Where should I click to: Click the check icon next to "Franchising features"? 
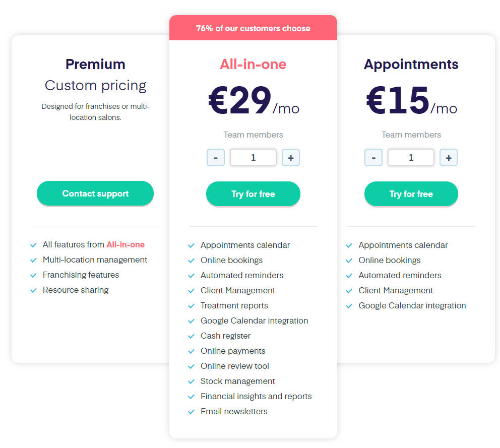(x=33, y=275)
